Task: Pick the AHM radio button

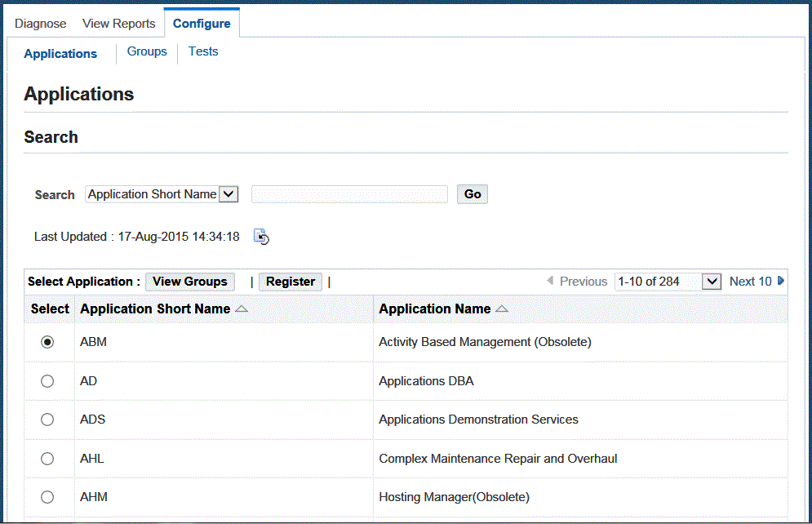Action: click(x=47, y=497)
